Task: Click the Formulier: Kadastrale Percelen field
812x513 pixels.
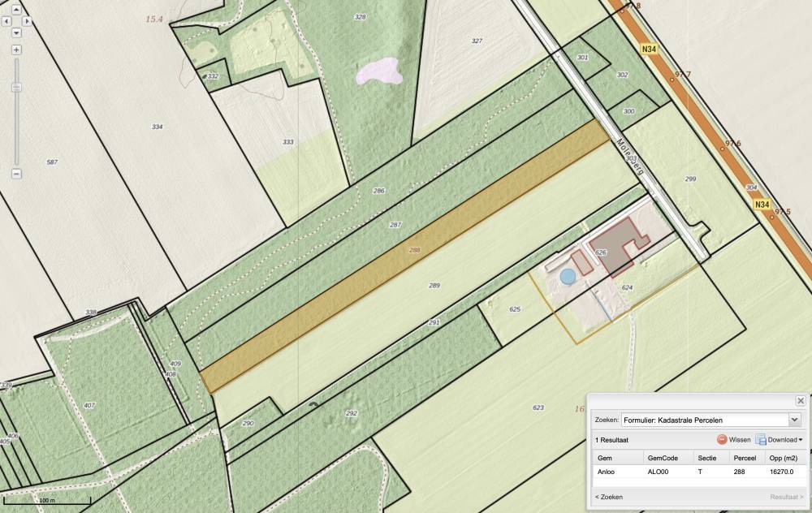Action: pyautogui.click(x=704, y=420)
